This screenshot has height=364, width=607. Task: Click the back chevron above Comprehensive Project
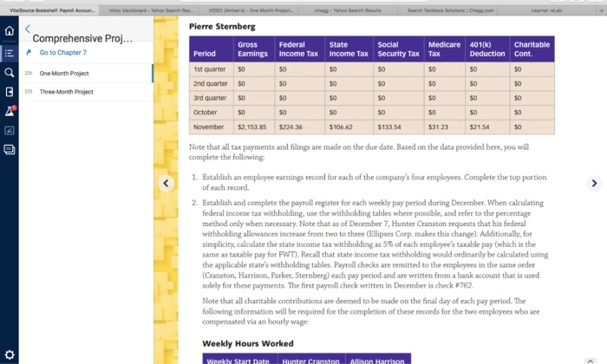point(28,29)
